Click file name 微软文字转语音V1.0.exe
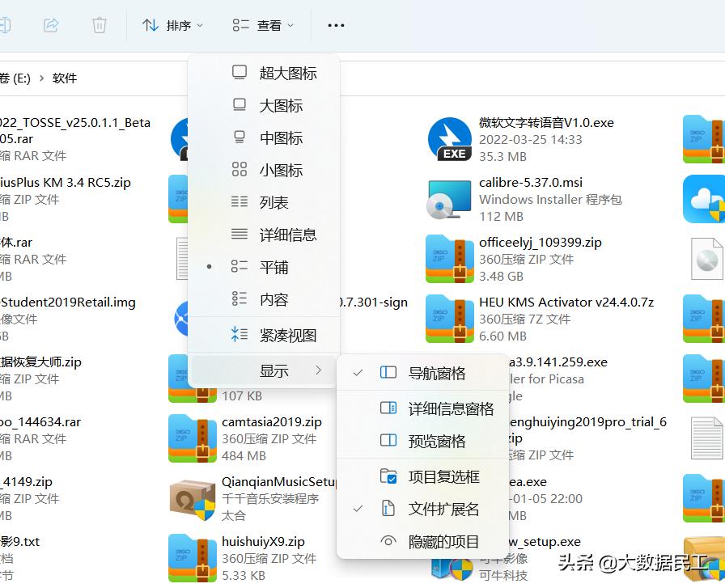725x588 pixels. click(546, 122)
